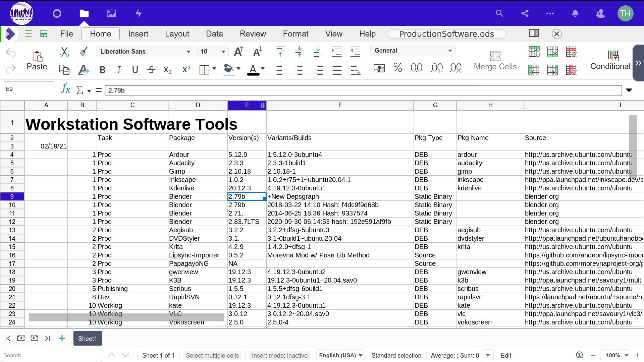Expand the General number format dropdown
The width and height of the screenshot is (644, 362).
[x=413, y=51]
